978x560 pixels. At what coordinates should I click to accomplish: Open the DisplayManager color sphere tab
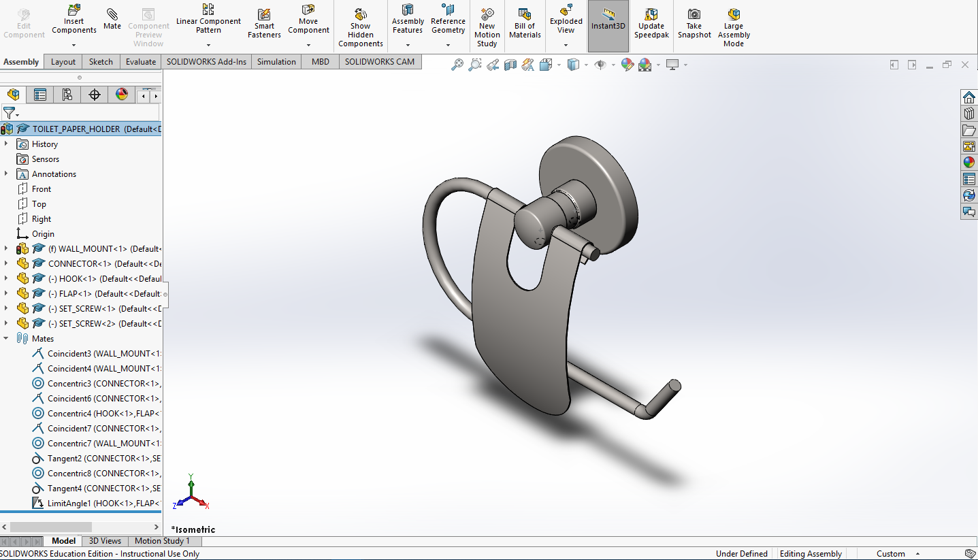point(122,95)
